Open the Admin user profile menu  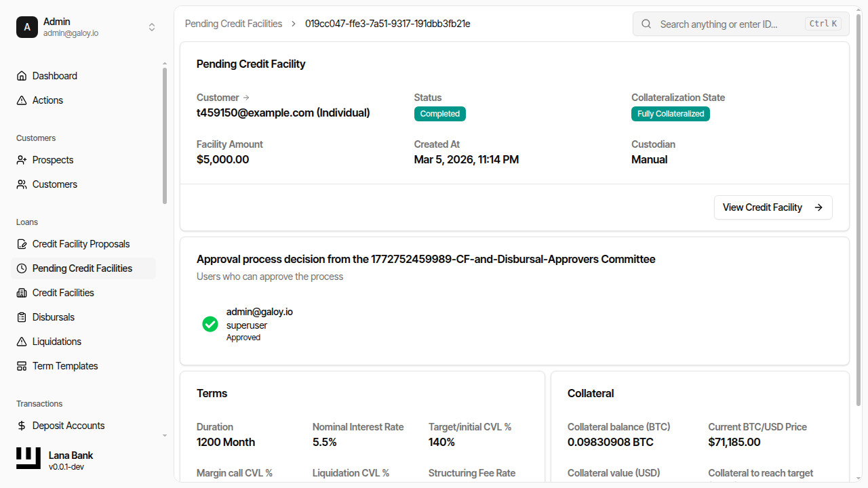pyautogui.click(x=75, y=27)
